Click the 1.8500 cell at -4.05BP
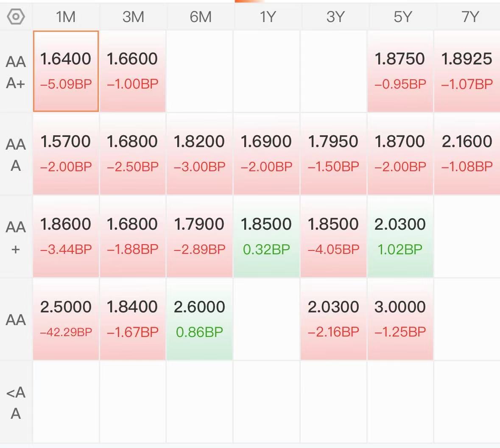Image resolution: width=500 pixels, height=448 pixels. 333,237
